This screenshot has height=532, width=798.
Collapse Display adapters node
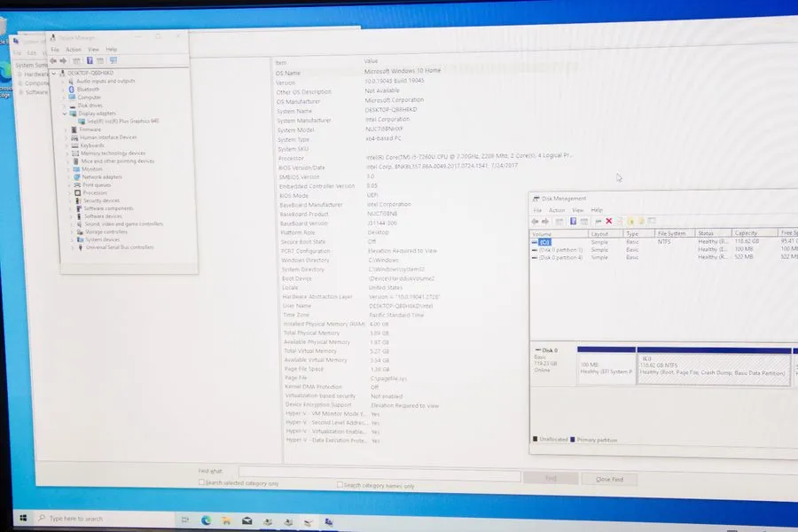coord(65,113)
